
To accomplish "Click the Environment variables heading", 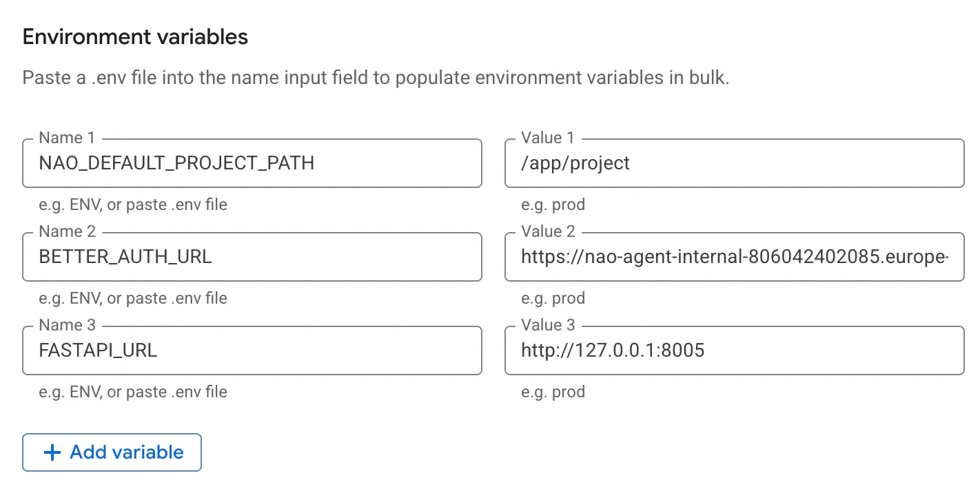I will tap(134, 36).
